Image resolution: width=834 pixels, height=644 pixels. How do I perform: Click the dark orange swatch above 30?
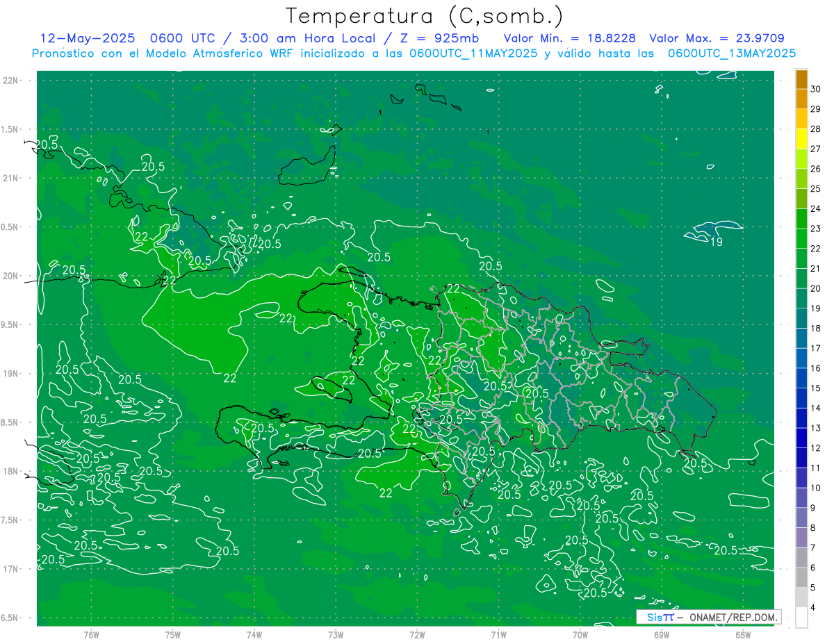coord(801,79)
